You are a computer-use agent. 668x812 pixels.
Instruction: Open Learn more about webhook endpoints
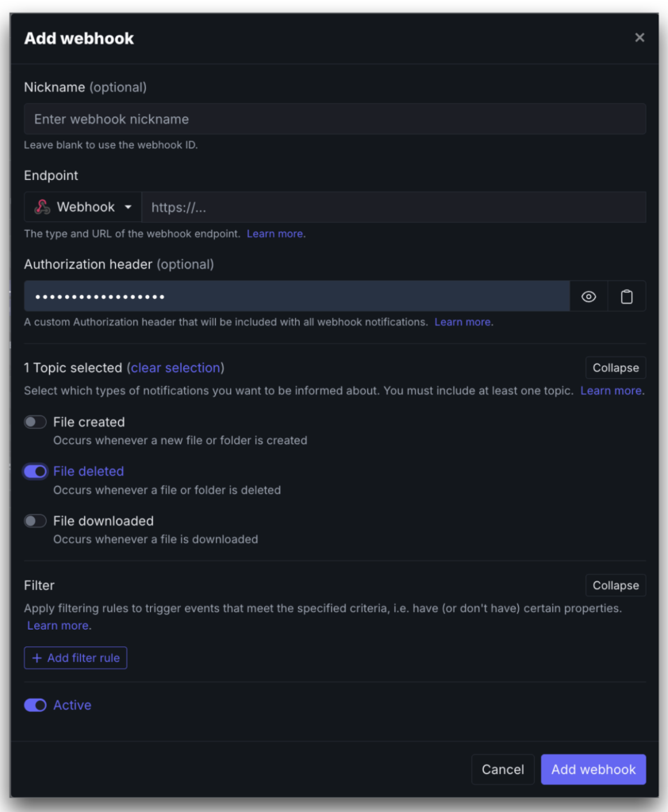(x=274, y=233)
